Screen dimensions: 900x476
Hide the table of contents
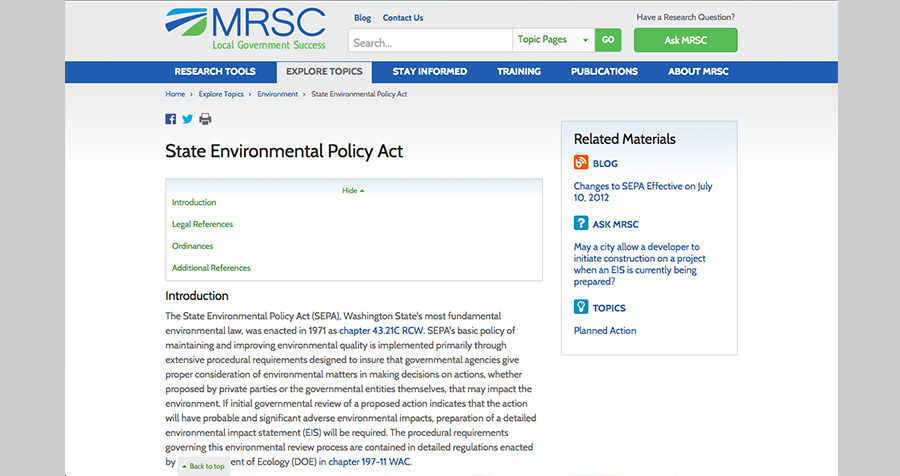pos(353,190)
